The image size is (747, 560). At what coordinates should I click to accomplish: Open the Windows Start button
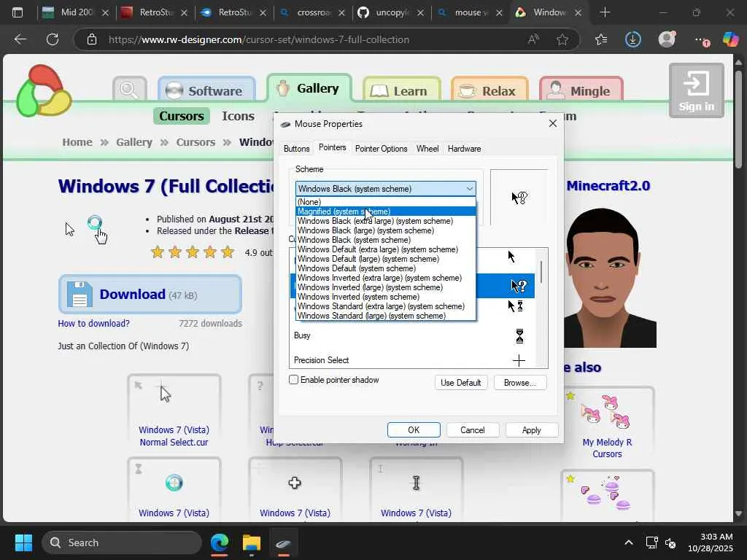[23, 542]
